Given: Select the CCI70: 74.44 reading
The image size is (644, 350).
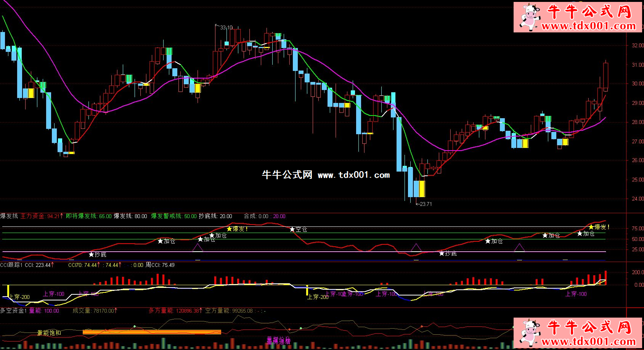Looking at the screenshot, I should tap(84, 265).
